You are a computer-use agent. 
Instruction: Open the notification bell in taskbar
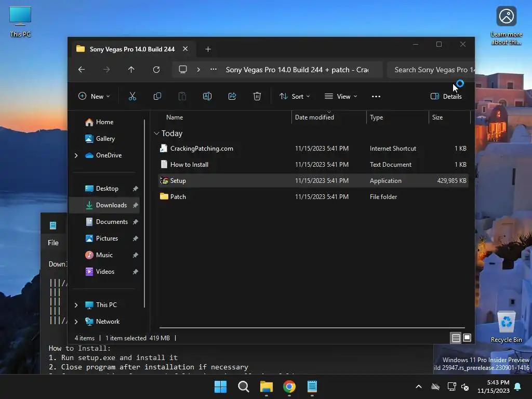coord(518,387)
